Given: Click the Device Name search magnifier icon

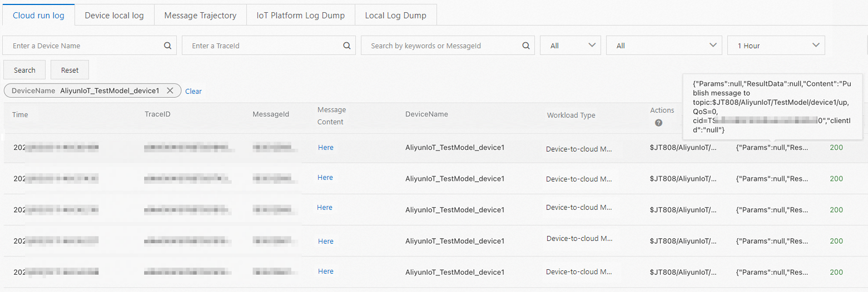Looking at the screenshot, I should pyautogui.click(x=167, y=46).
